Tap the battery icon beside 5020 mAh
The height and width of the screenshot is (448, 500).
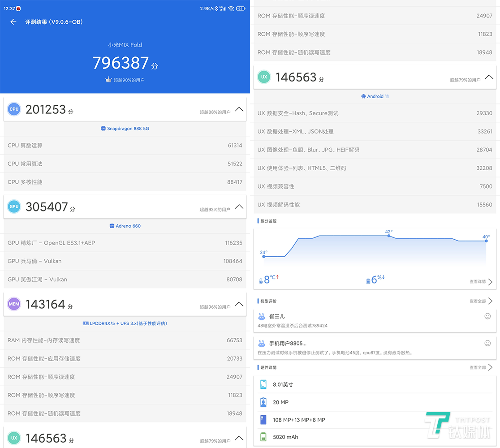(x=263, y=437)
